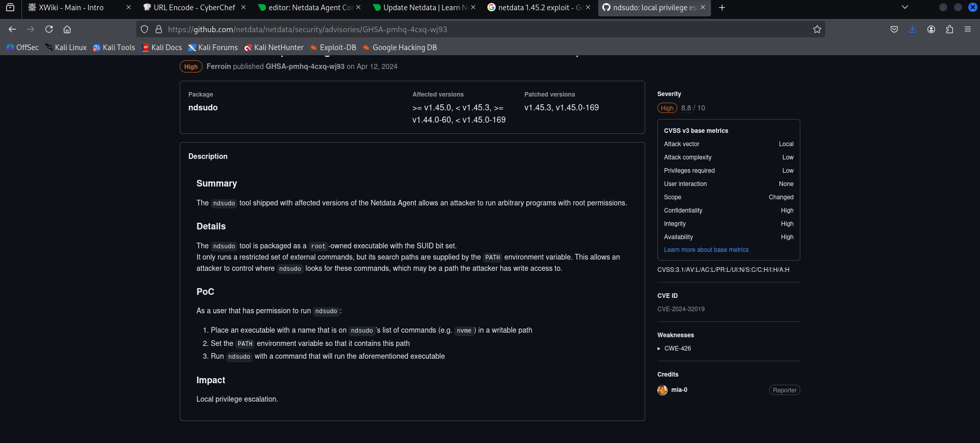The image size is (980, 443).
Task: Click the Reporter label badge
Action: point(785,390)
